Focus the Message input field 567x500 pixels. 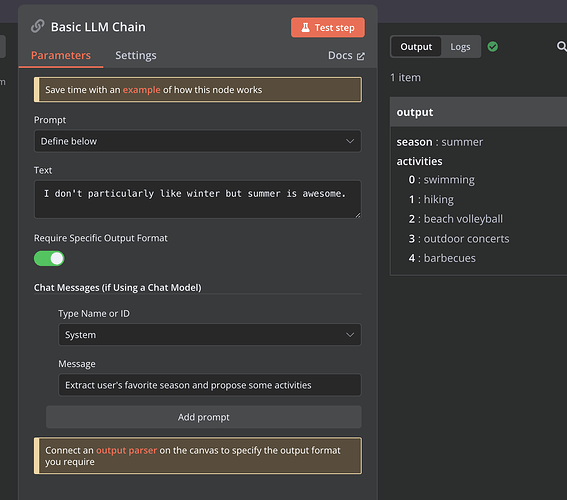point(210,385)
